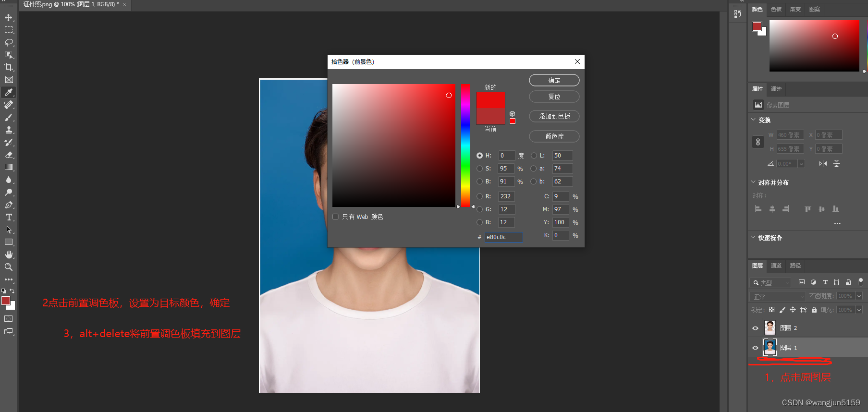
Task: Switch to the 色板 swatches tab
Action: pyautogui.click(x=776, y=9)
